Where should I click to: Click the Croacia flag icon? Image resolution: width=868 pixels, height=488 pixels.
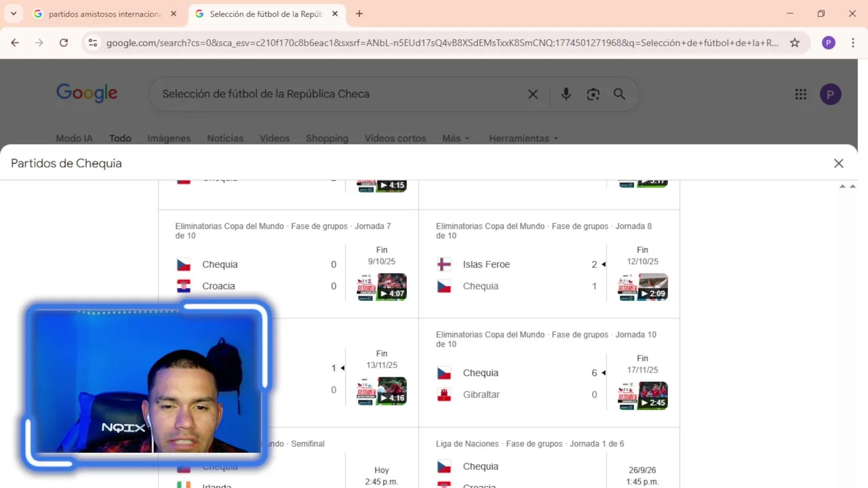coord(183,286)
